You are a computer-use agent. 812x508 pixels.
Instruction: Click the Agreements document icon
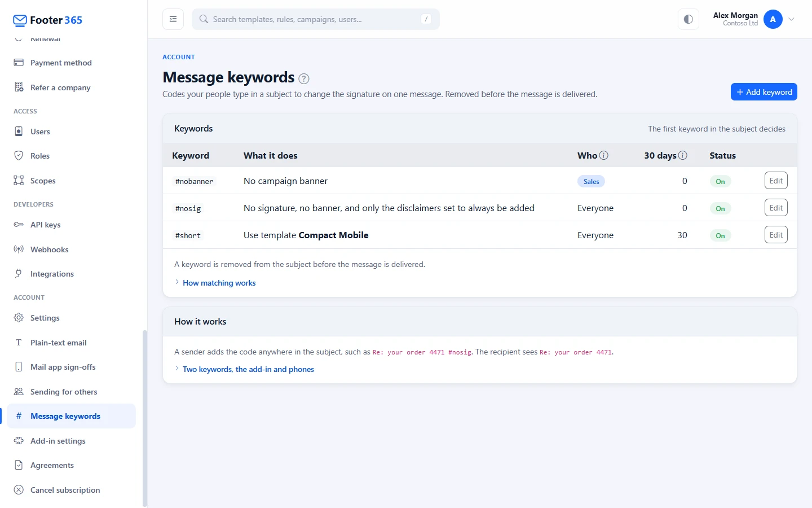[x=19, y=465]
